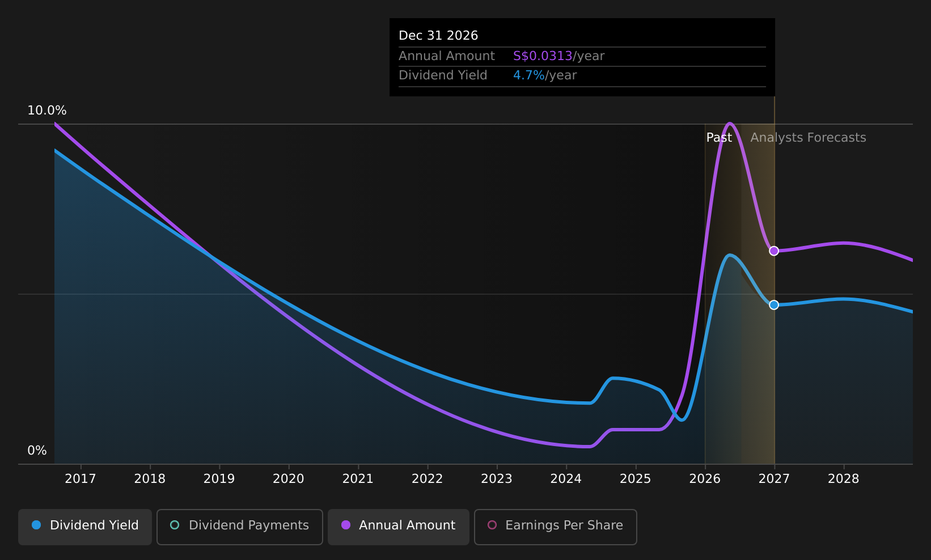Click the 2026 x-axis label
This screenshot has width=931, height=560.
click(x=705, y=479)
